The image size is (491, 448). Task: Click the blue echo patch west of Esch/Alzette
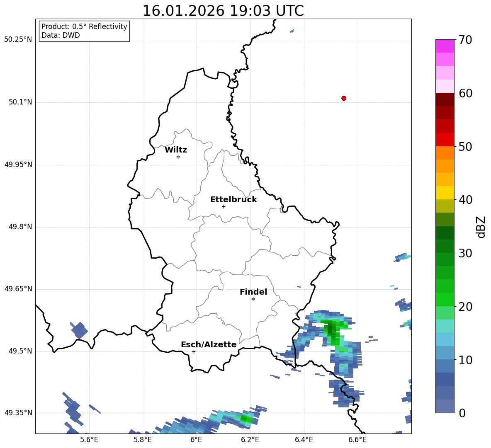[79, 330]
